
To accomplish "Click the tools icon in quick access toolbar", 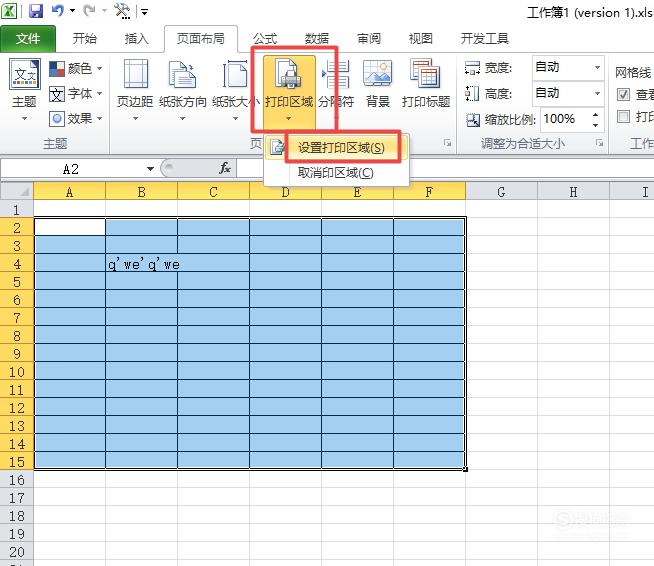I will 122,11.
